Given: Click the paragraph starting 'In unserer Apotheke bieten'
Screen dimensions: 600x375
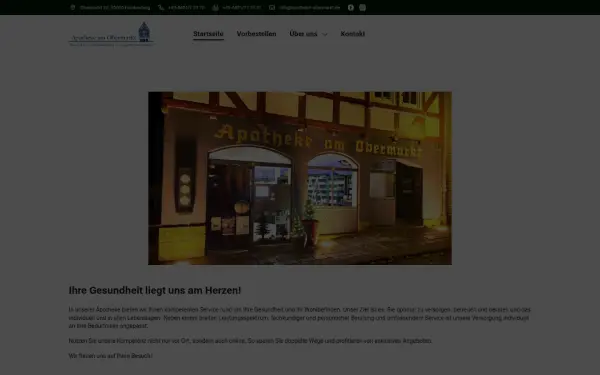Looking at the screenshot, I should (x=300, y=318).
